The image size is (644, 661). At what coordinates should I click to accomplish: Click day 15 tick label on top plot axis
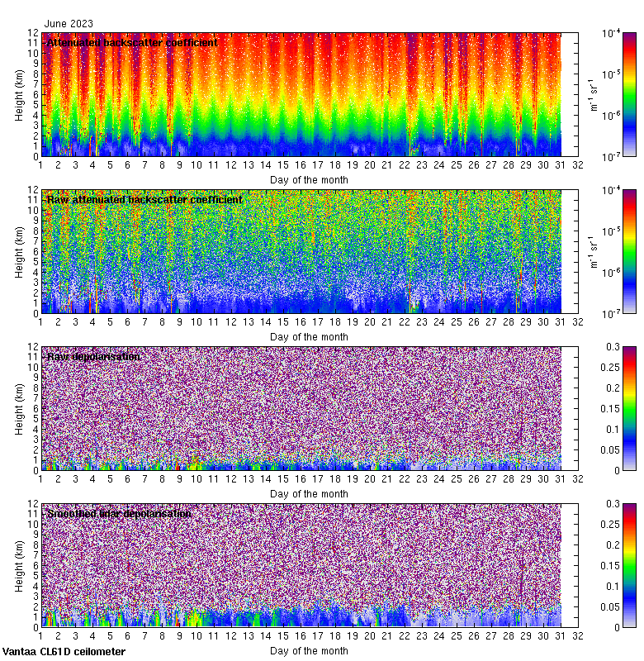(283, 165)
